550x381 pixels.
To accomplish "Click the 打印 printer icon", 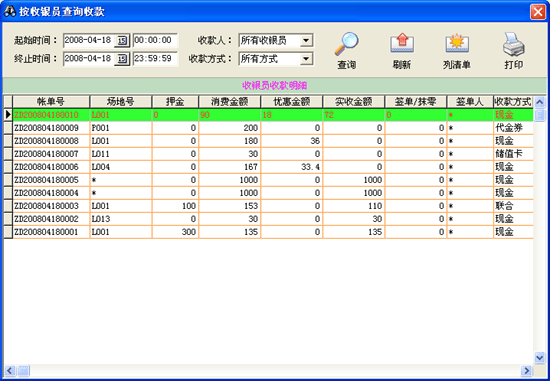I will click(x=514, y=44).
